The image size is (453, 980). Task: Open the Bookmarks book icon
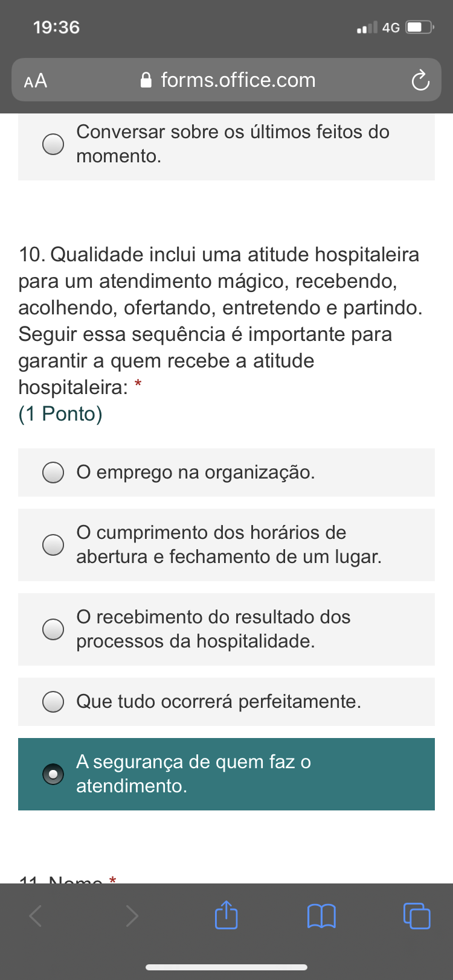[x=321, y=915]
